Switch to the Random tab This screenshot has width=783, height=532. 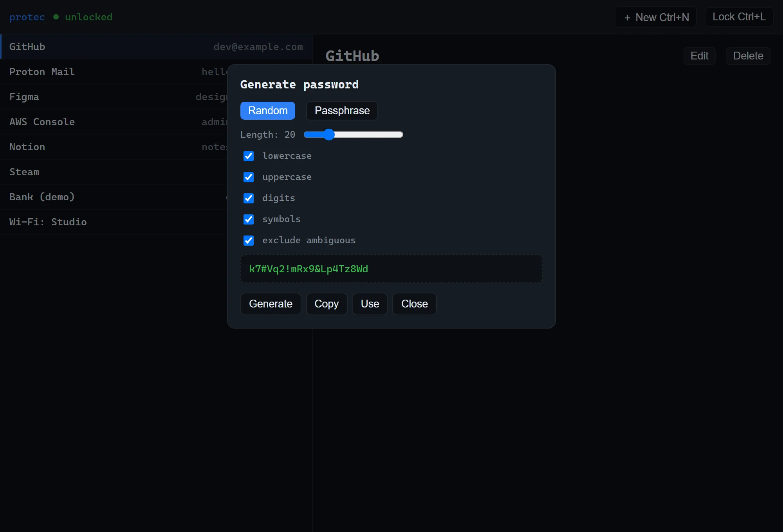(x=268, y=111)
